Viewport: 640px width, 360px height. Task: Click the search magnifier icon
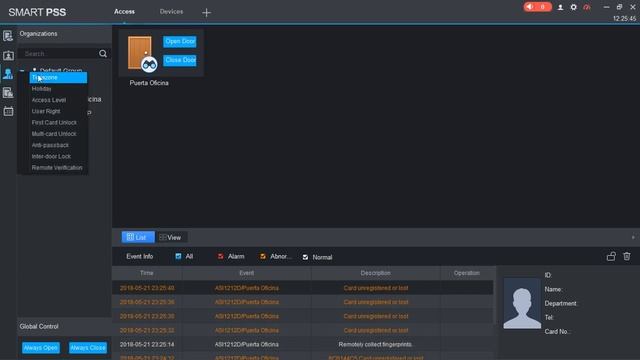pyautogui.click(x=103, y=53)
